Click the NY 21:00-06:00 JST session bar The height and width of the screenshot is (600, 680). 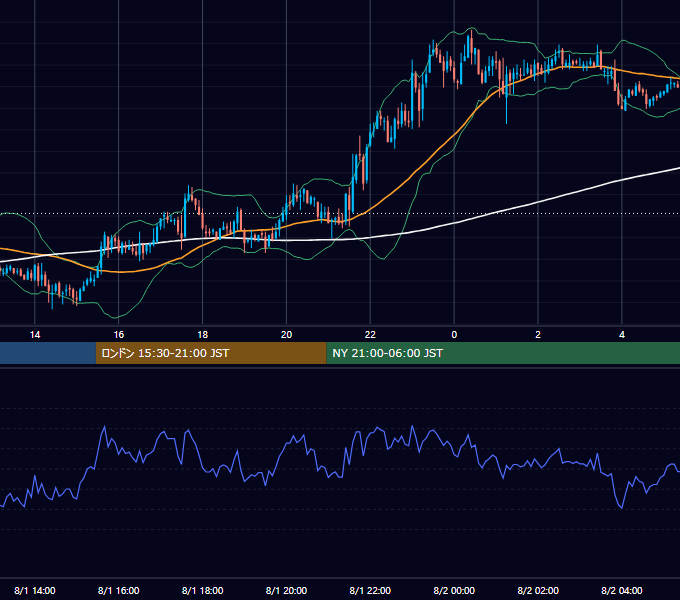(503, 353)
